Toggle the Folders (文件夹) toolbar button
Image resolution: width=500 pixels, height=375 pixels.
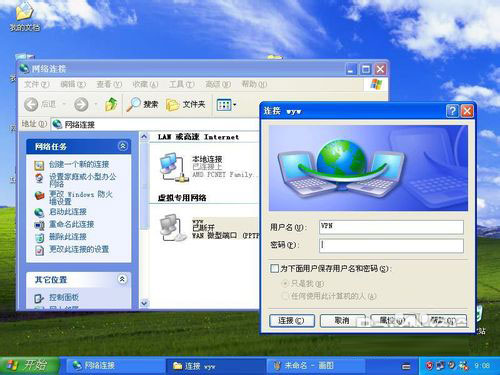point(186,105)
